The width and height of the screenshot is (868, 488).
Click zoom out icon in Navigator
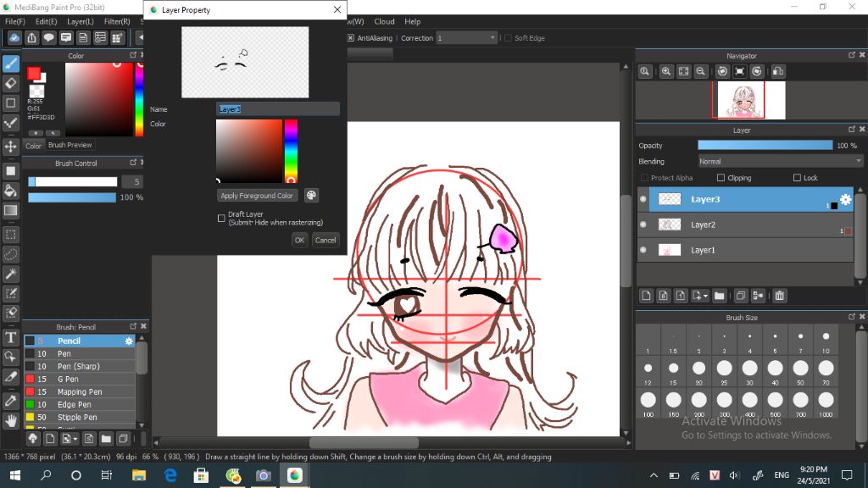[701, 71]
